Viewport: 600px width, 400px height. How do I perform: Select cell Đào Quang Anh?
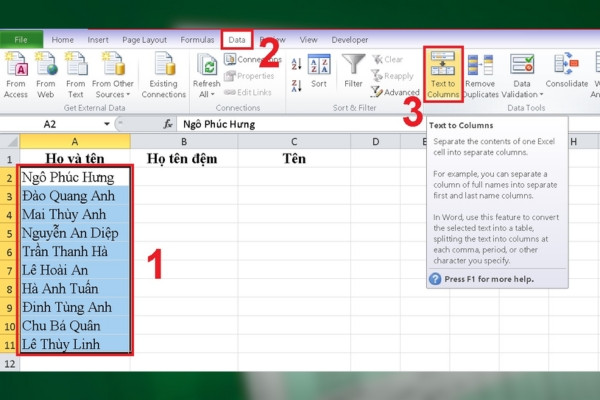[x=75, y=196]
